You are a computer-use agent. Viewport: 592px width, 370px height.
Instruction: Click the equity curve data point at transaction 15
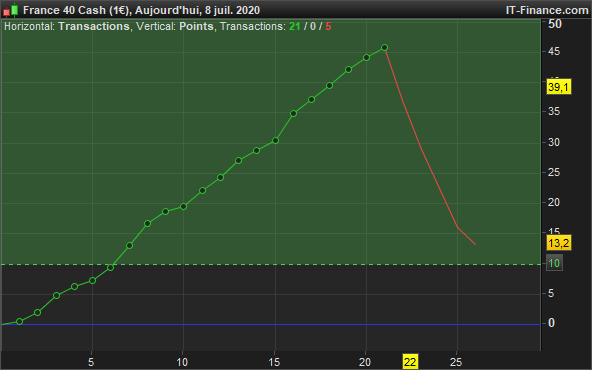(x=275, y=140)
